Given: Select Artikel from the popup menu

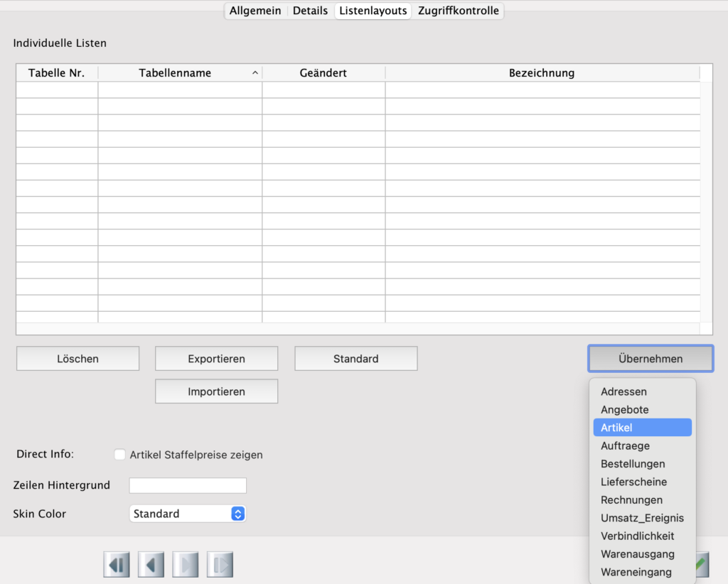Looking at the screenshot, I should pyautogui.click(x=642, y=428).
